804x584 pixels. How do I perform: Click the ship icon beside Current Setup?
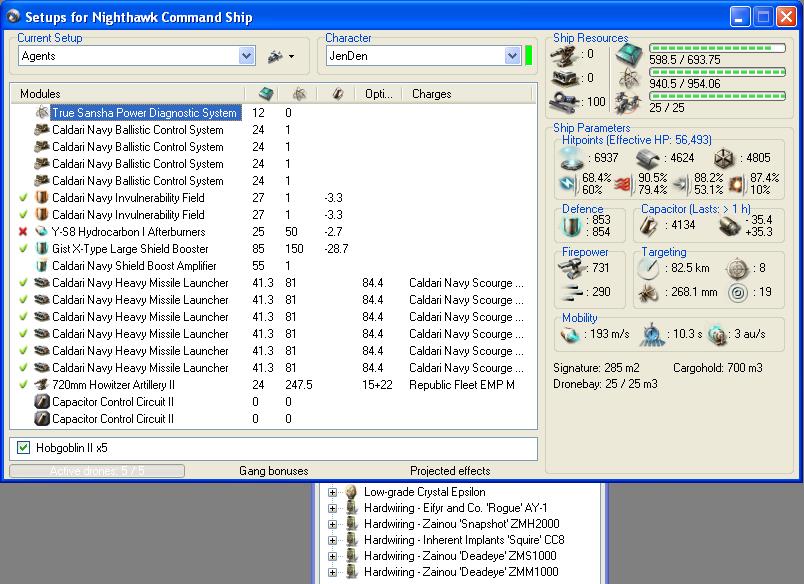pyautogui.click(x=277, y=57)
